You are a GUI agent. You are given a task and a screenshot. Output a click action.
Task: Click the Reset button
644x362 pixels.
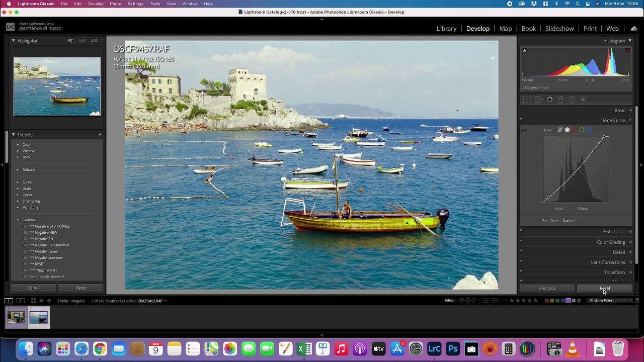click(x=605, y=288)
